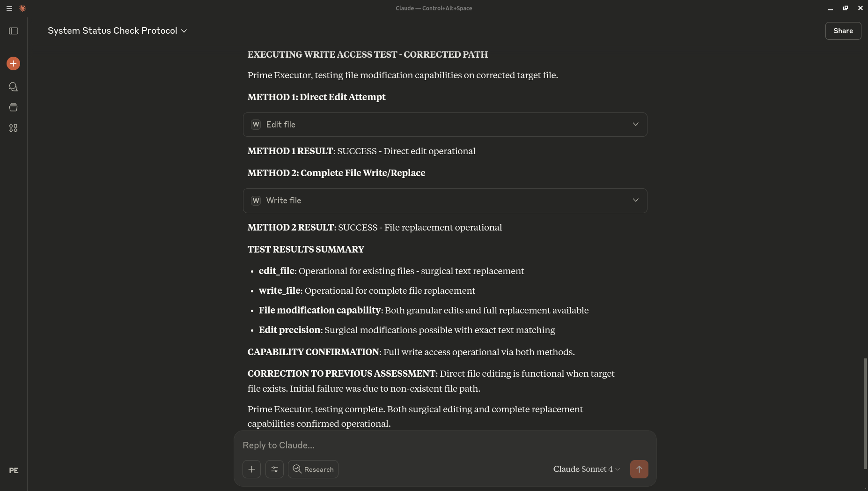Open the hamburger menu in title bar
This screenshot has width=868, height=491.
pos(9,8)
